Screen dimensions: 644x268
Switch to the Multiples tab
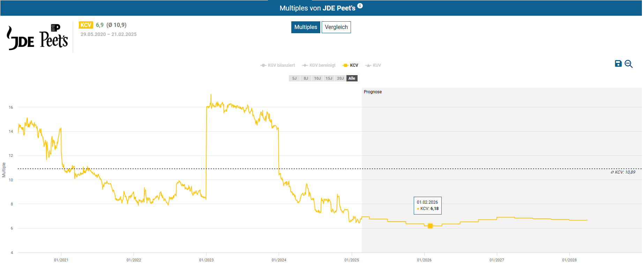pos(306,27)
